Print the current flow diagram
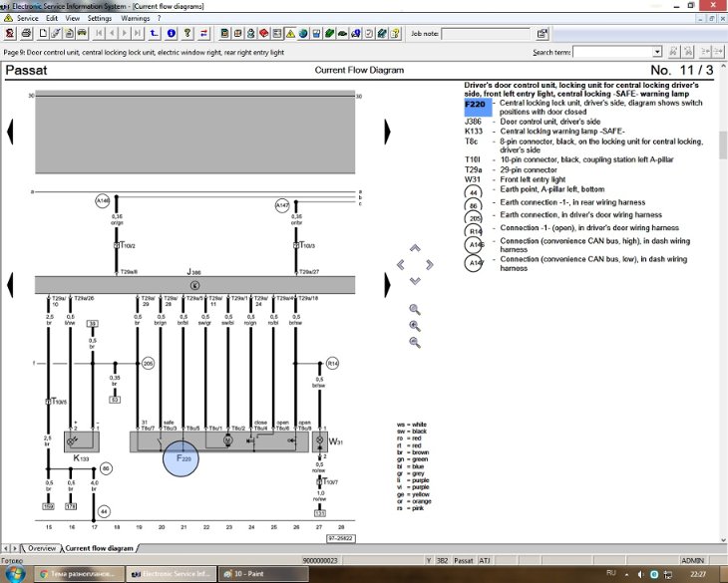 click(27, 34)
